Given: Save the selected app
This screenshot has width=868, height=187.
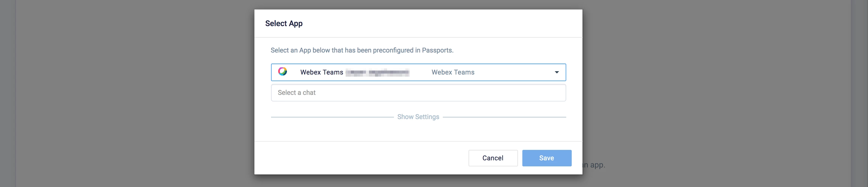Looking at the screenshot, I should click(546, 158).
